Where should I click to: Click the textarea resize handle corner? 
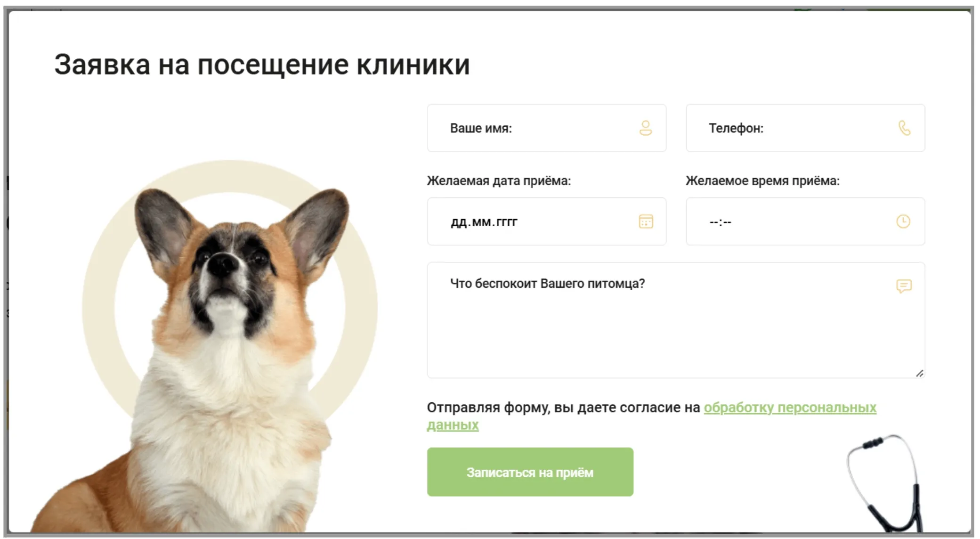point(920,373)
